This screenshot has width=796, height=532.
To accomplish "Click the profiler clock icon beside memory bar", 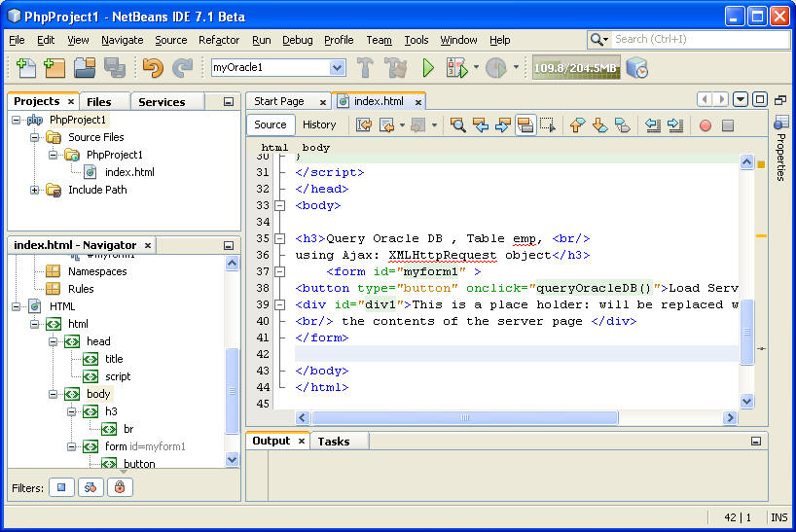I will click(636, 67).
